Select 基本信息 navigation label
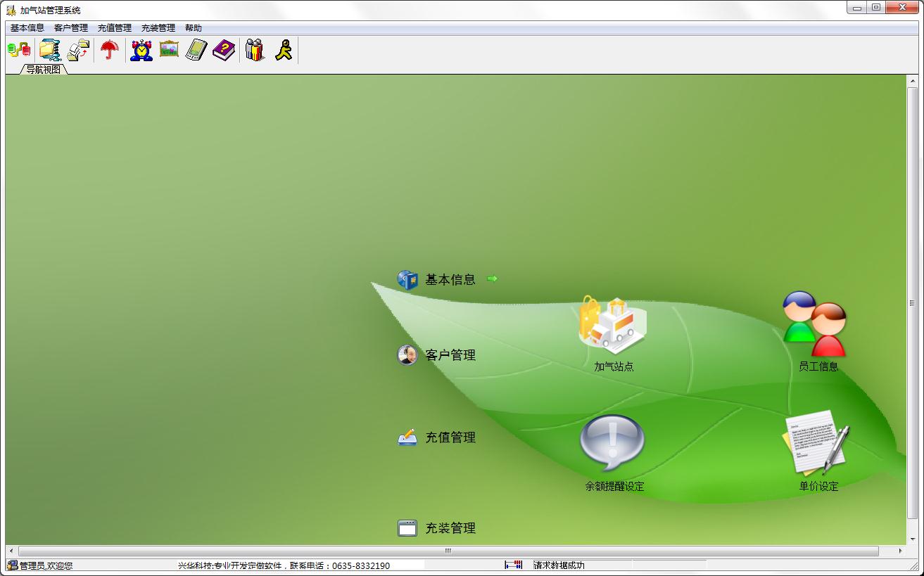Viewport: 924px width, 576px height. pyautogui.click(x=450, y=280)
